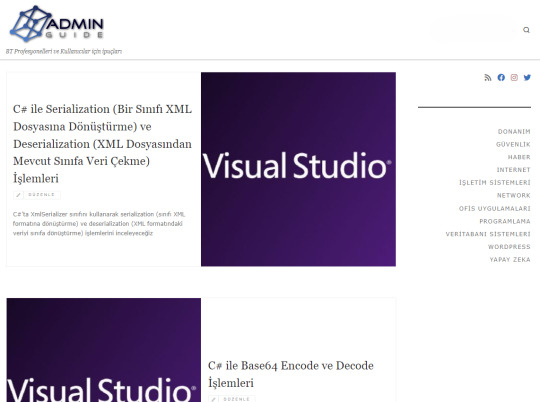Open the NETWORK category

[513, 195]
